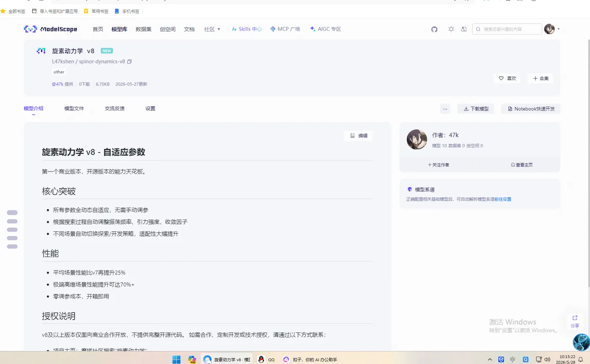Viewport: 590px width, 364px height.
Task: Switch to the 模型文件 tab
Action: click(x=74, y=109)
